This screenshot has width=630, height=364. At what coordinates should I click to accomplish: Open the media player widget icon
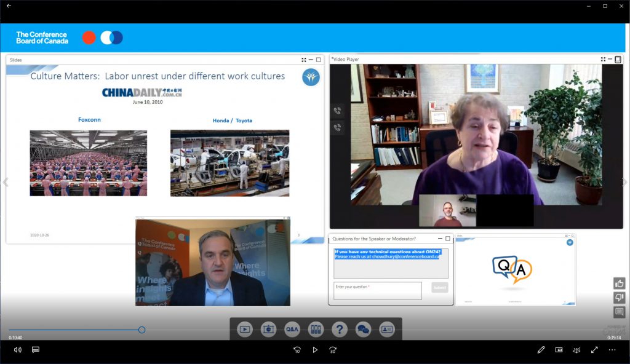[x=245, y=330]
